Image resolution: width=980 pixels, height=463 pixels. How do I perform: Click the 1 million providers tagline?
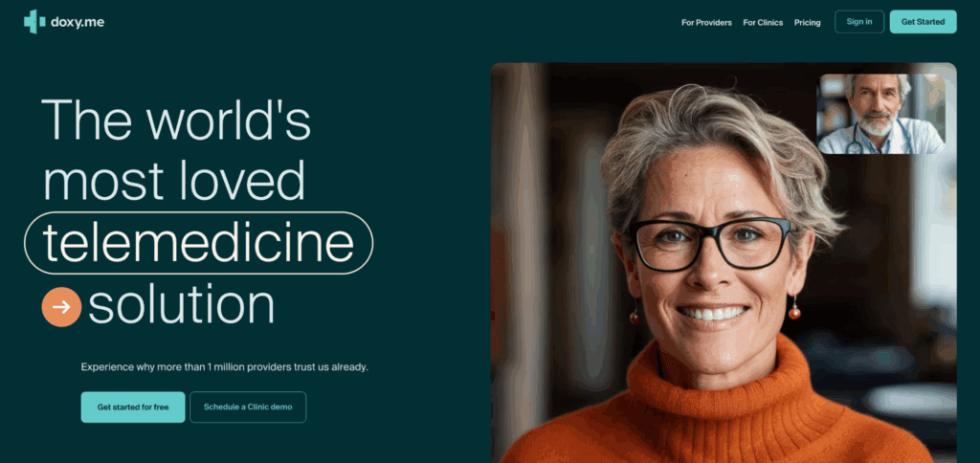(x=224, y=366)
